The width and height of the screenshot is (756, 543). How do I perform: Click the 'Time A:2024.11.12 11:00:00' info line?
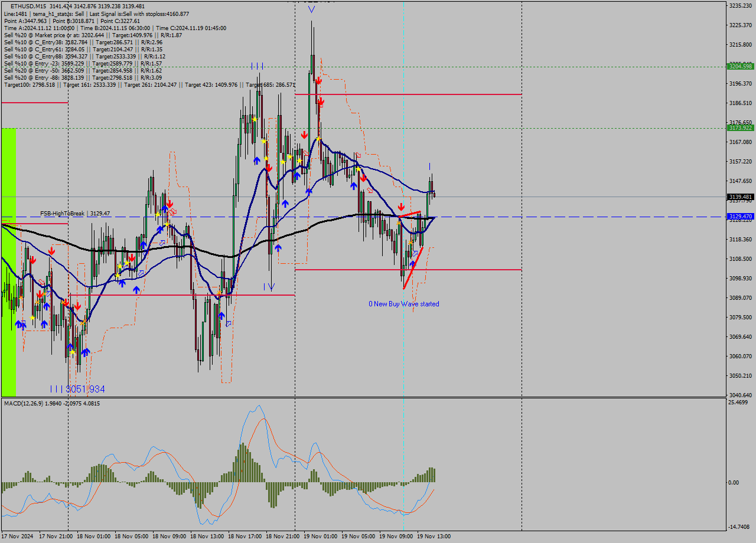click(115, 28)
